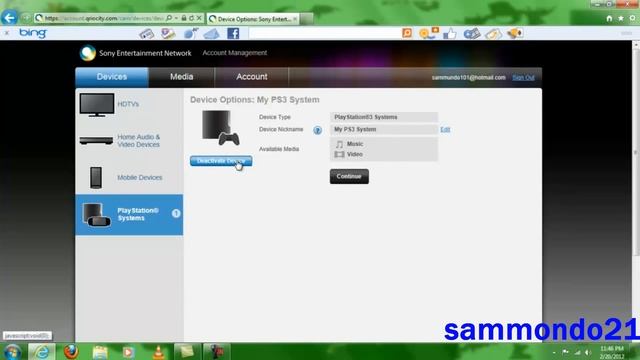Click the mobile phone device icon
This screenshot has width=640, height=360.
[96, 177]
